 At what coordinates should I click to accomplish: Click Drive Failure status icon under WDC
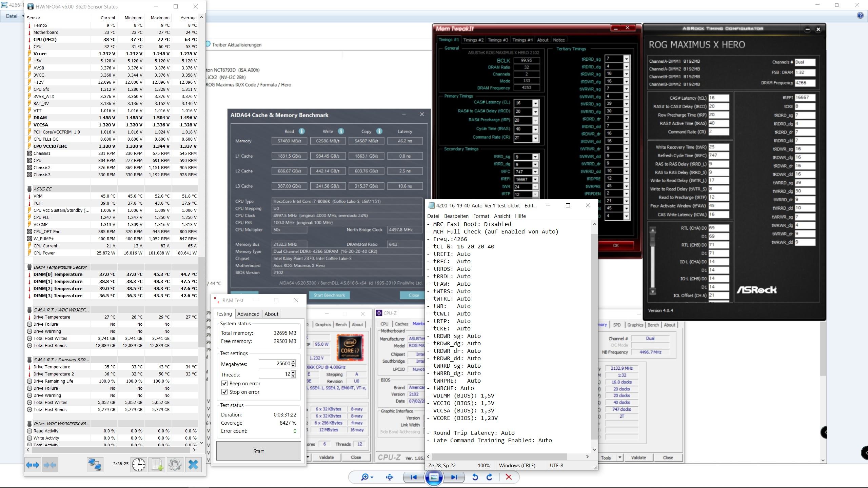(x=29, y=324)
